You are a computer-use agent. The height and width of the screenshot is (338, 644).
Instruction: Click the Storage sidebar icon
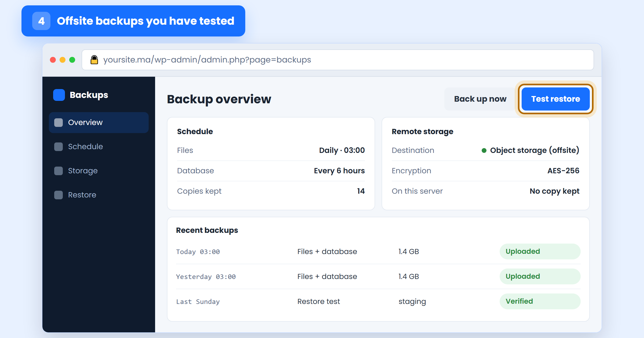[58, 171]
